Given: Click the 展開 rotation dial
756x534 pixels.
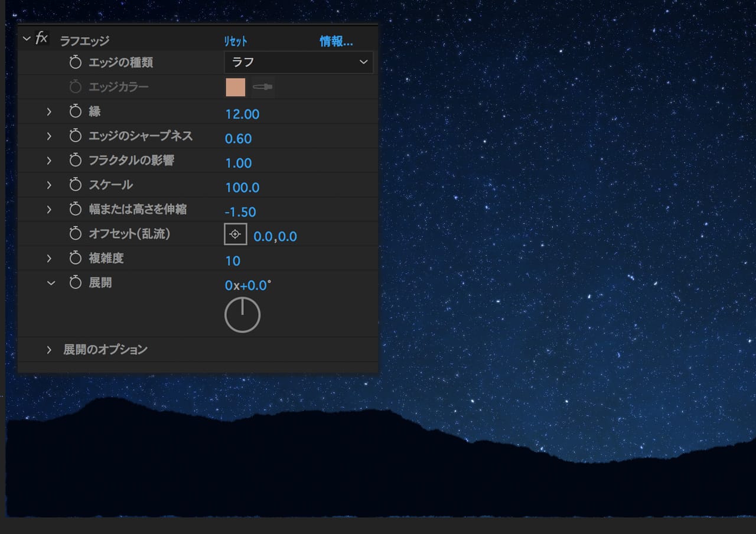Looking at the screenshot, I should 242,315.
